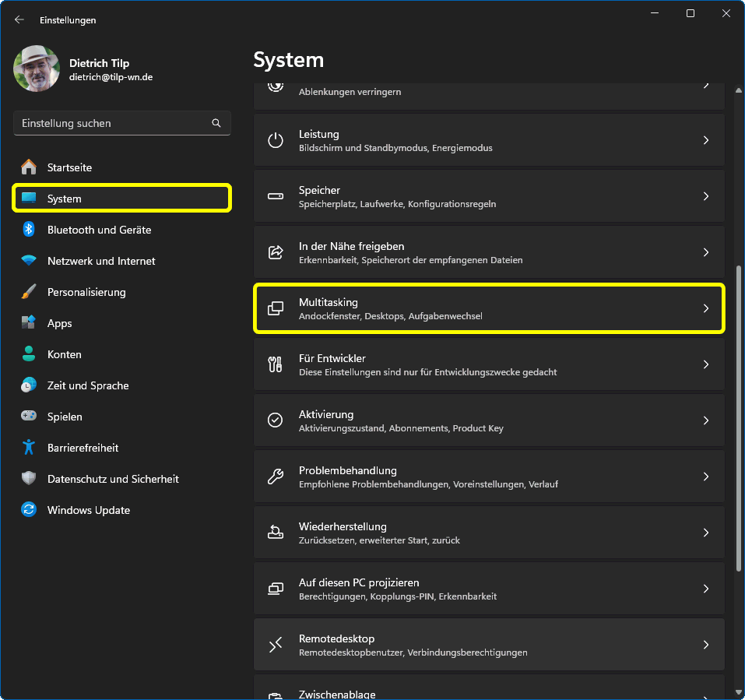Go to Personalisierung settings category
This screenshot has width=745, height=700.
click(86, 292)
